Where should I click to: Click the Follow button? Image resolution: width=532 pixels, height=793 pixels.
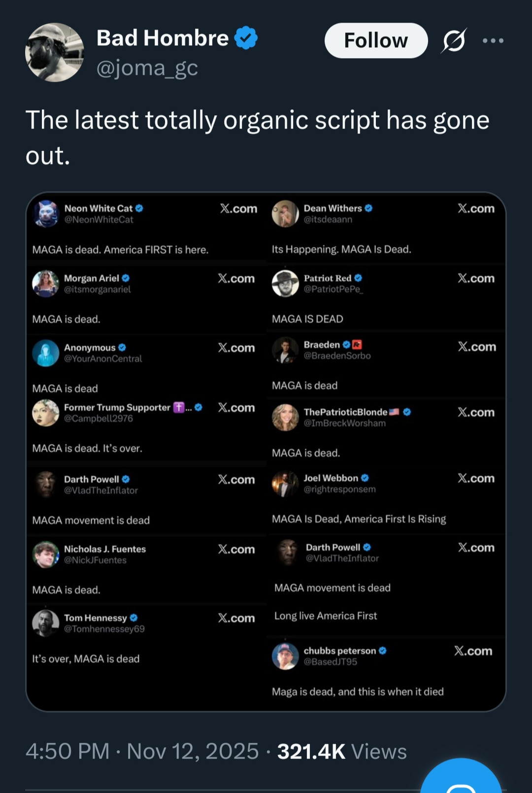[376, 40]
